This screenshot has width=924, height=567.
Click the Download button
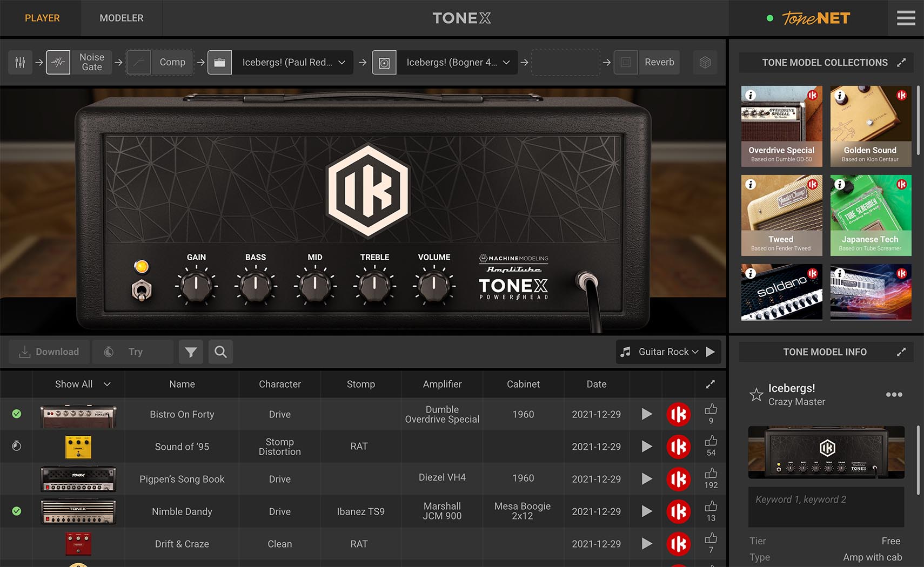pyautogui.click(x=49, y=352)
